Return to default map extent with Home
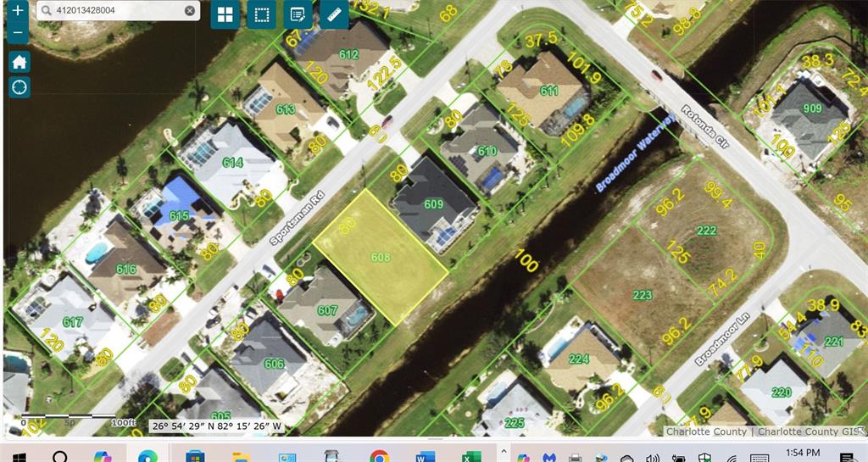The height and width of the screenshot is (462, 868). coord(19,62)
